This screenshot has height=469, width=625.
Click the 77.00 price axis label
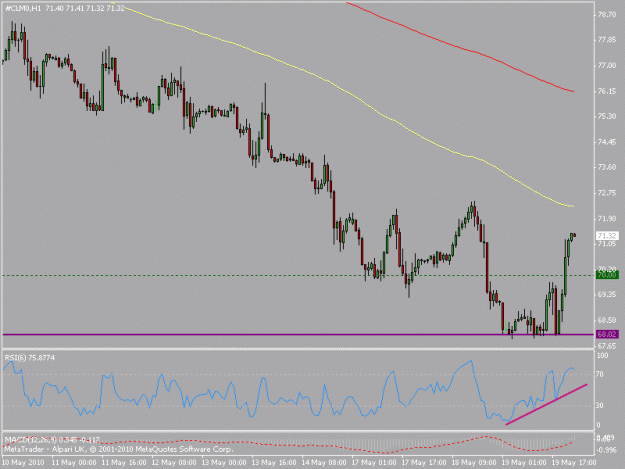click(607, 65)
